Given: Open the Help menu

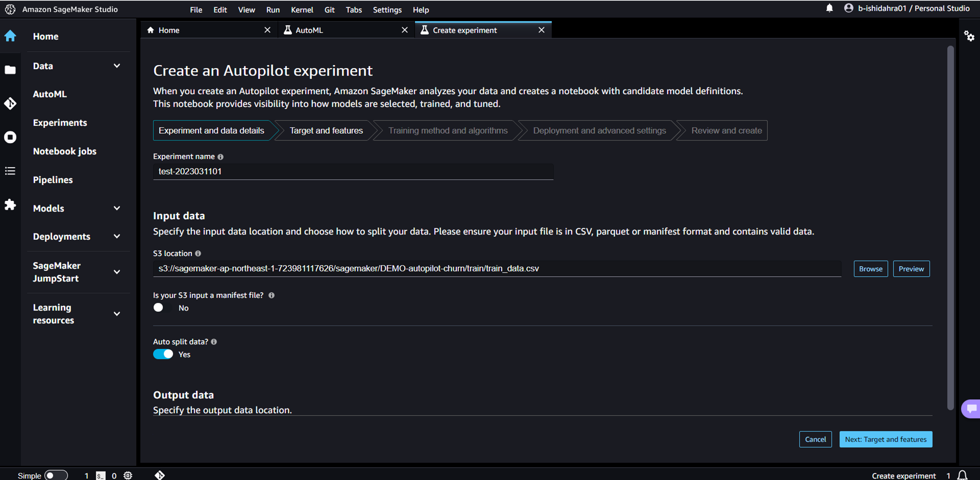Looking at the screenshot, I should click(x=421, y=10).
